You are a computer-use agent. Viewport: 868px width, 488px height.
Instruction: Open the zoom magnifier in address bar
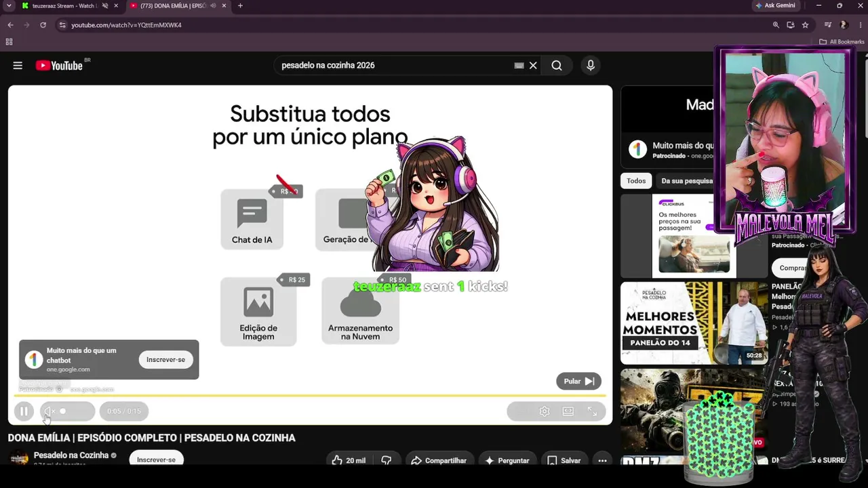click(x=776, y=25)
